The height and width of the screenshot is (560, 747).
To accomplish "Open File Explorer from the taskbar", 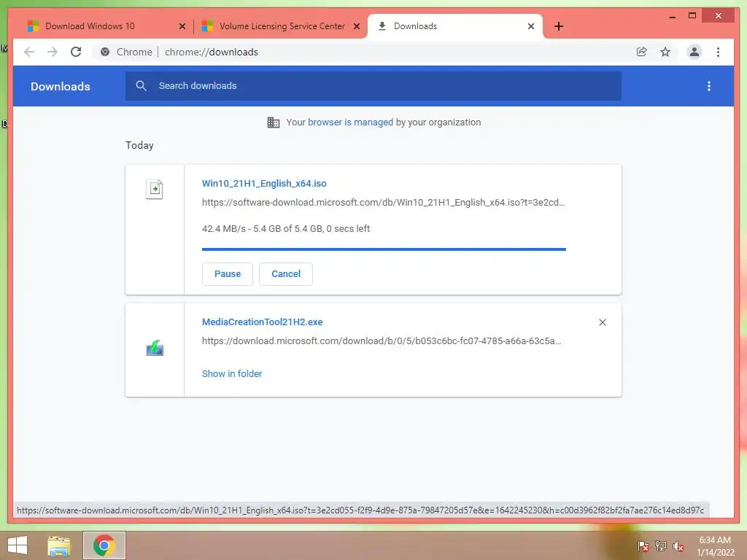I will [59, 545].
